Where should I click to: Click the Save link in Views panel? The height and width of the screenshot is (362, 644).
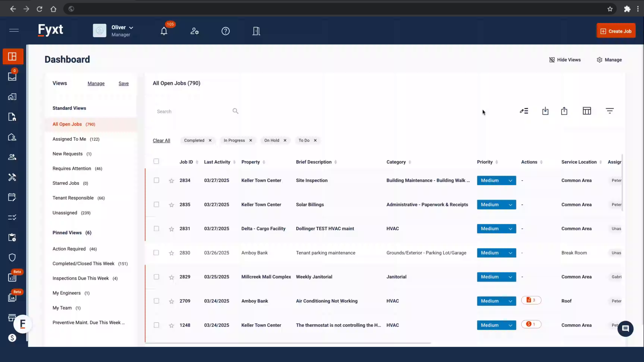(x=123, y=83)
